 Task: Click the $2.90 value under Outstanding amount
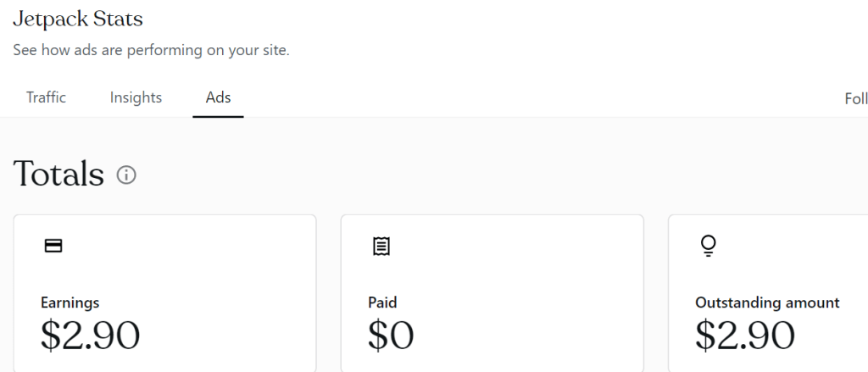point(744,336)
